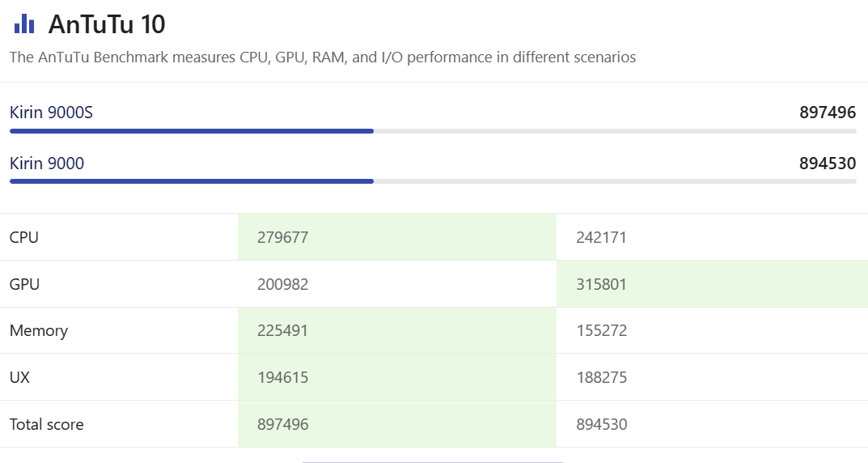Select the UX value 188275

[x=601, y=377]
